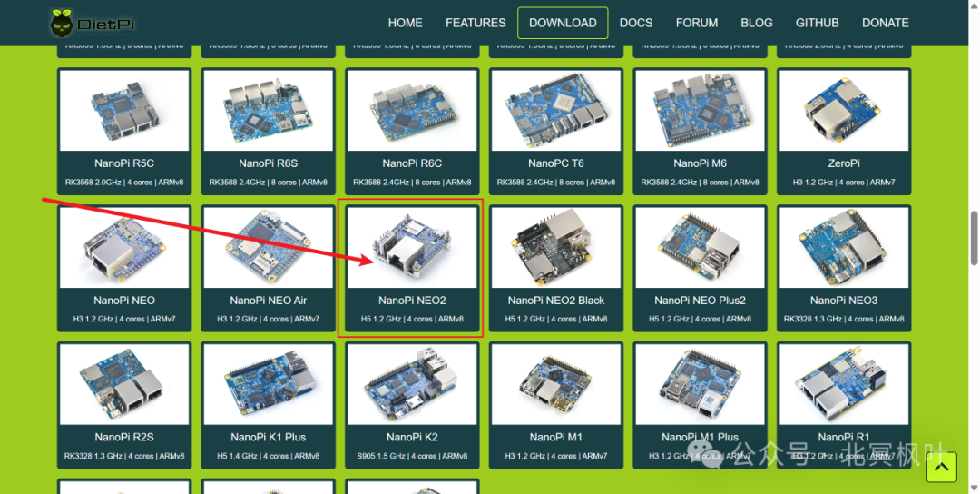Screen dimensions: 980x494
Task: Select the NanoPi R1 board image
Action: tap(844, 384)
